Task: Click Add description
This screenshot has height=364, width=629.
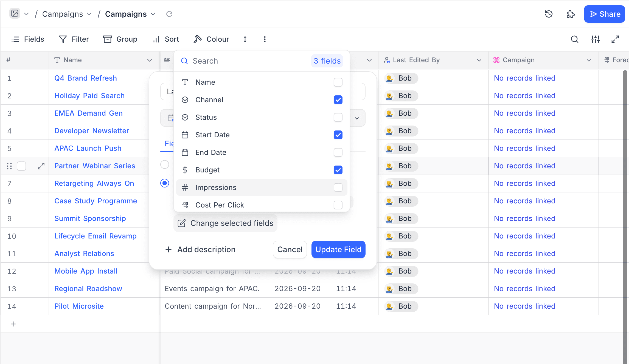Action: click(200, 249)
